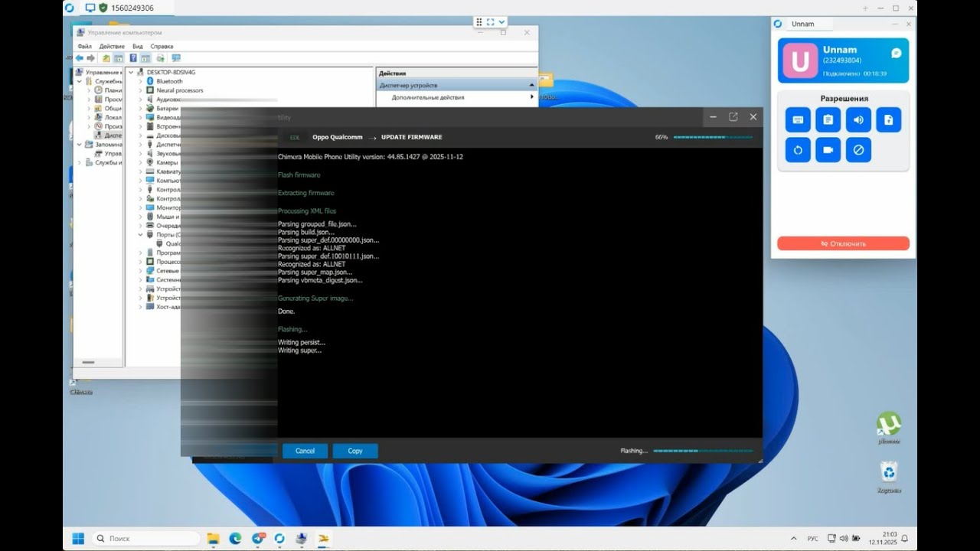The width and height of the screenshot is (980, 551).
Task: Toggle fullscreen in the remote session toolbar
Action: coord(490,22)
